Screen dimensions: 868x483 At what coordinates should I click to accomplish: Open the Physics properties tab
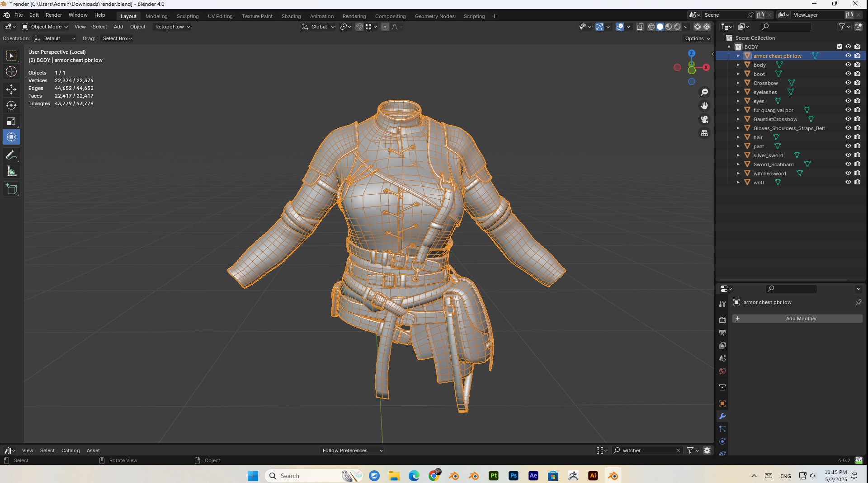(722, 441)
